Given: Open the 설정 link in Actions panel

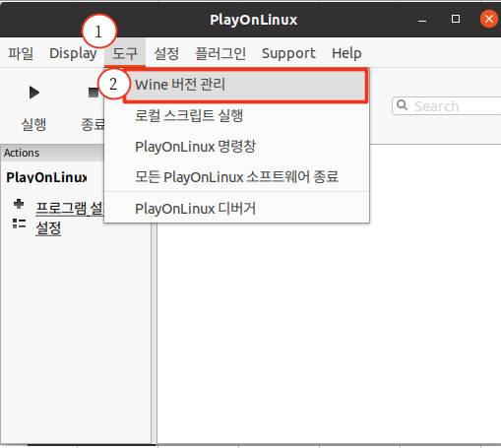Looking at the screenshot, I should [48, 227].
